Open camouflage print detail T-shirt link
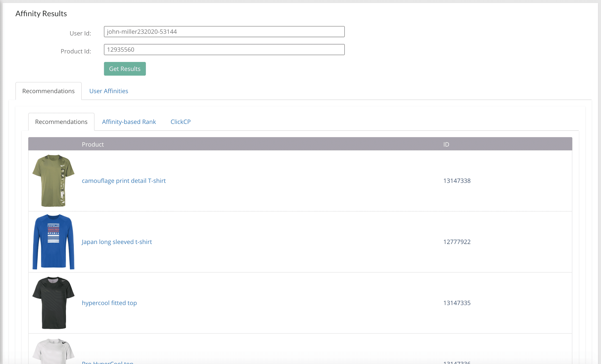The image size is (601, 364). pos(124,181)
